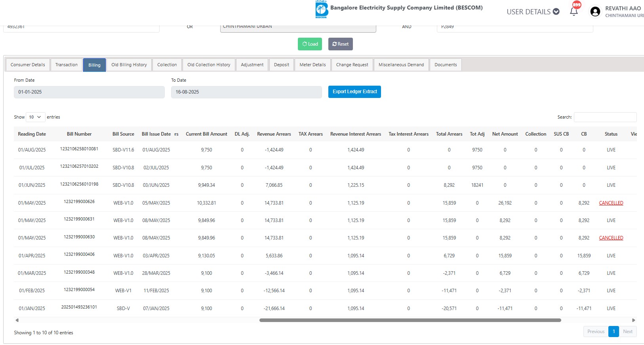Sort by the Reading Date column header
Viewport: 644px width, 345px height.
pos(32,134)
